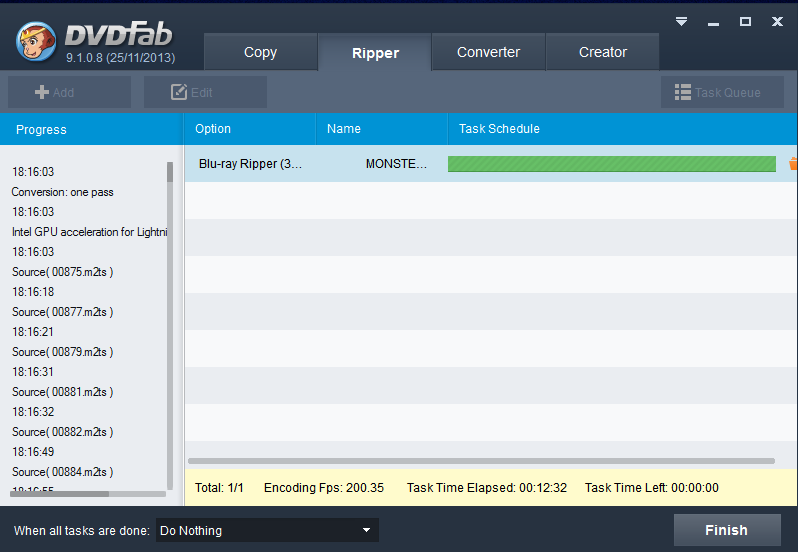Click the Edit button
This screenshot has width=798, height=552.
[x=206, y=92]
